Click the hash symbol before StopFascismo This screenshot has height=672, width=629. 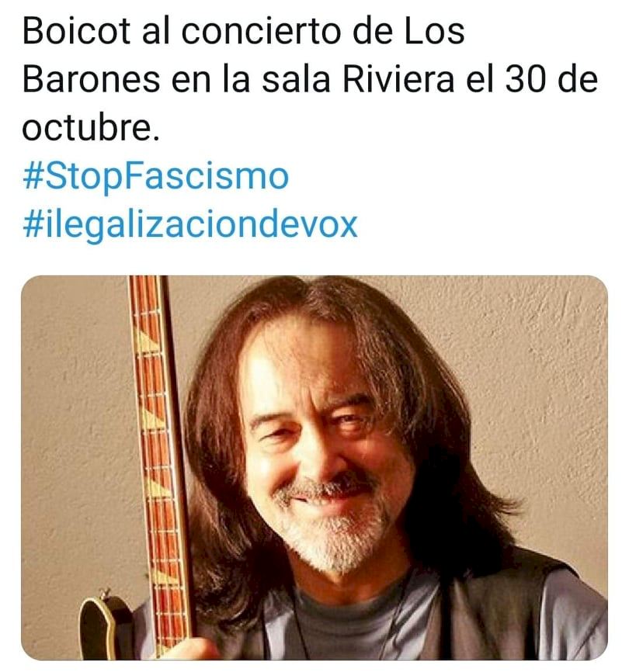point(33,176)
